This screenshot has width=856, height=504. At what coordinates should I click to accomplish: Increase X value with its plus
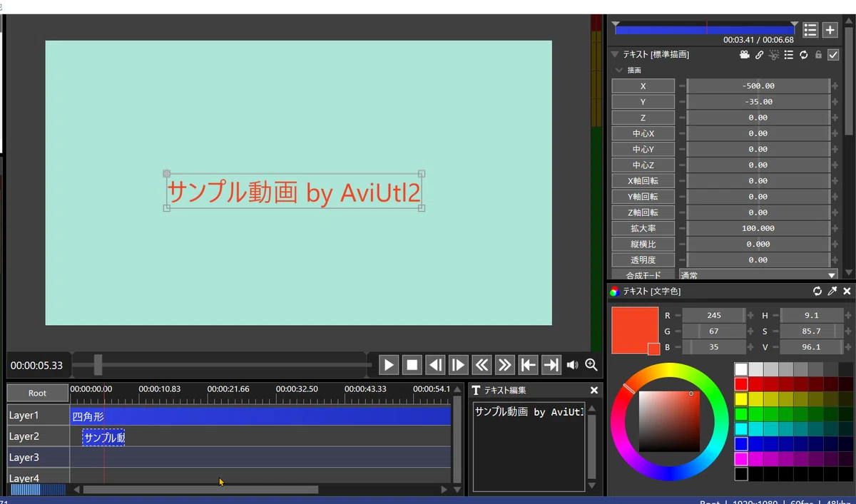pyautogui.click(x=835, y=86)
